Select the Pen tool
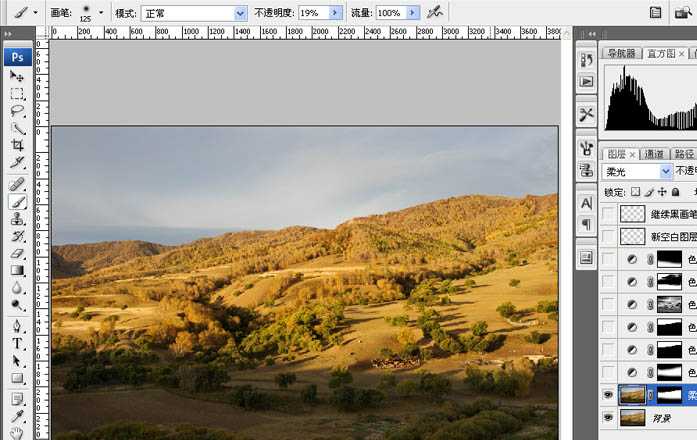The width and height of the screenshot is (697, 440). tap(17, 326)
